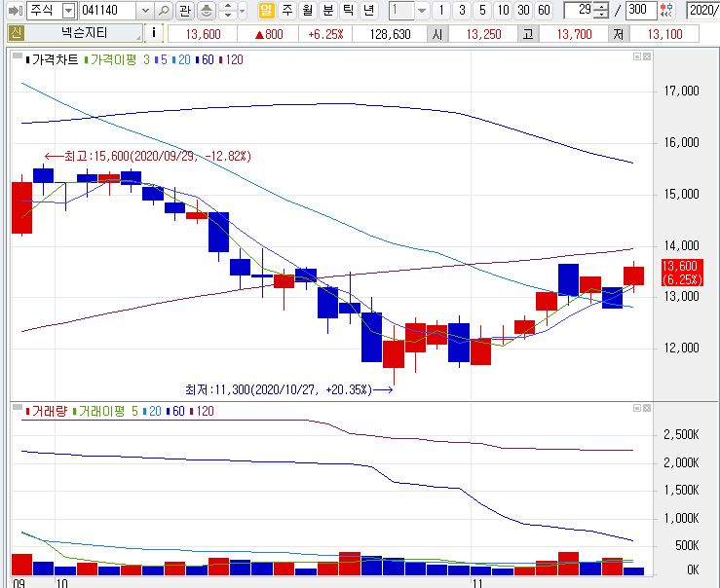Click the displayed candle count field 29
Screen dimensions: 720x588
(x=578, y=10)
